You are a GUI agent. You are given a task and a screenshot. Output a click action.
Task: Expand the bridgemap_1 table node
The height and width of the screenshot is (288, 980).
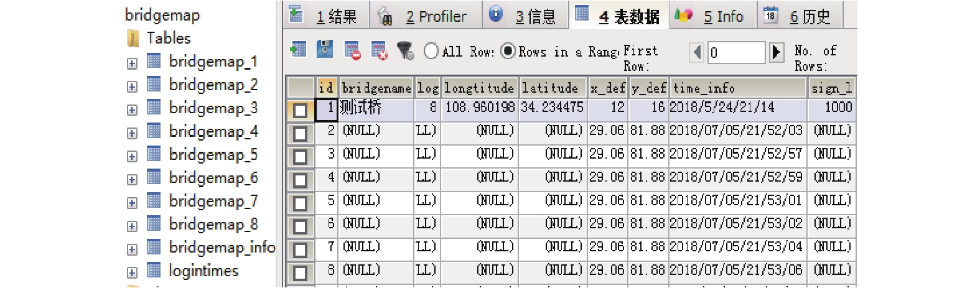[x=132, y=63]
